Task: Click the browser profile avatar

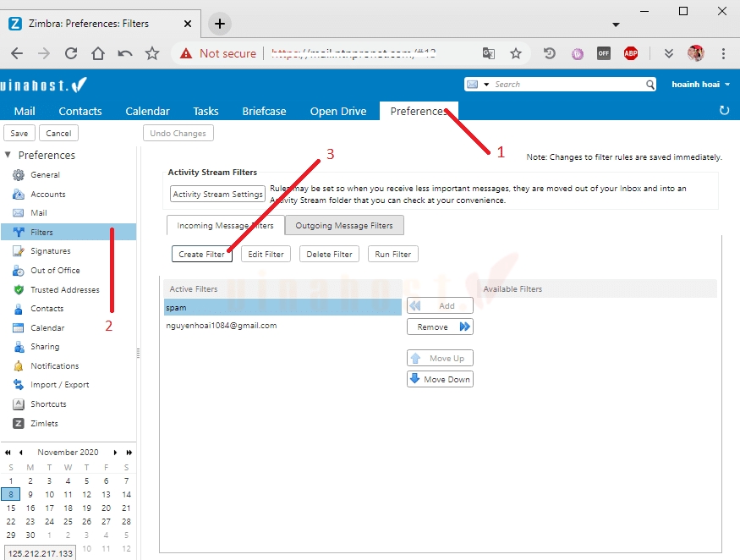Action: (x=696, y=53)
